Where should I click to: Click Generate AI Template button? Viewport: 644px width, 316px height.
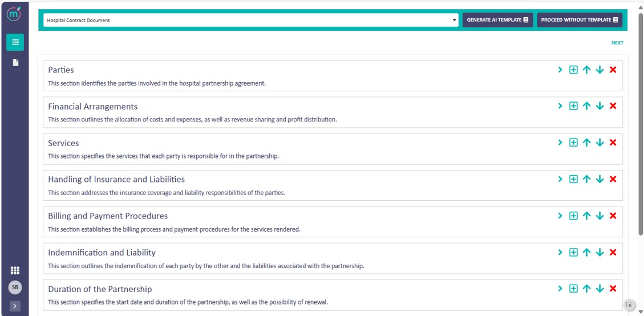(x=497, y=20)
